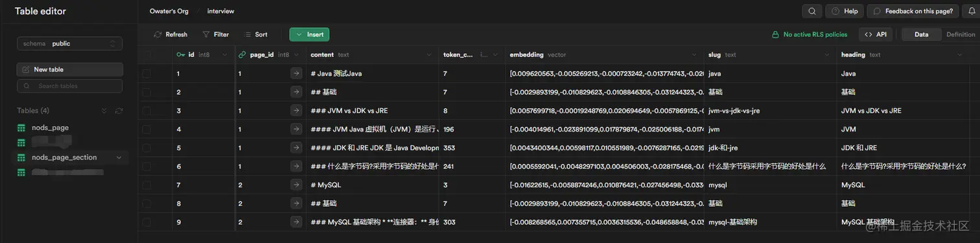
Task: Select row 6 checkbox
Action: coord(147,166)
